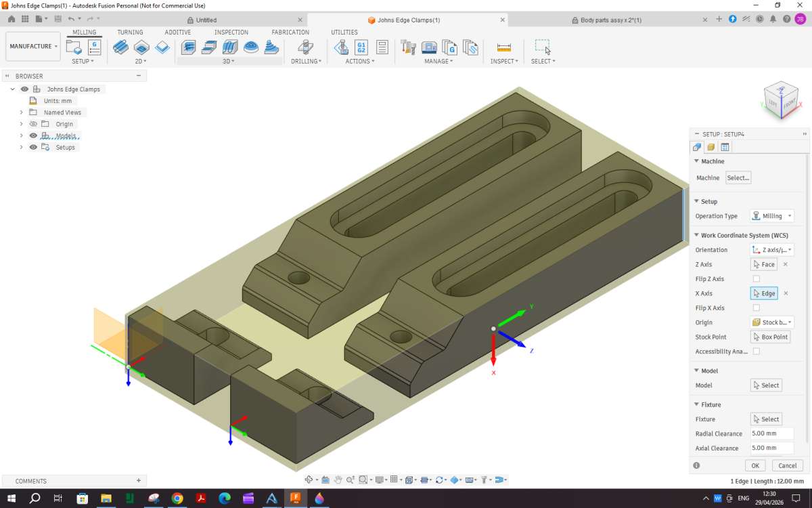Click the Drilling tool icon
Image resolution: width=812 pixels, height=508 pixels.
pos(306,47)
